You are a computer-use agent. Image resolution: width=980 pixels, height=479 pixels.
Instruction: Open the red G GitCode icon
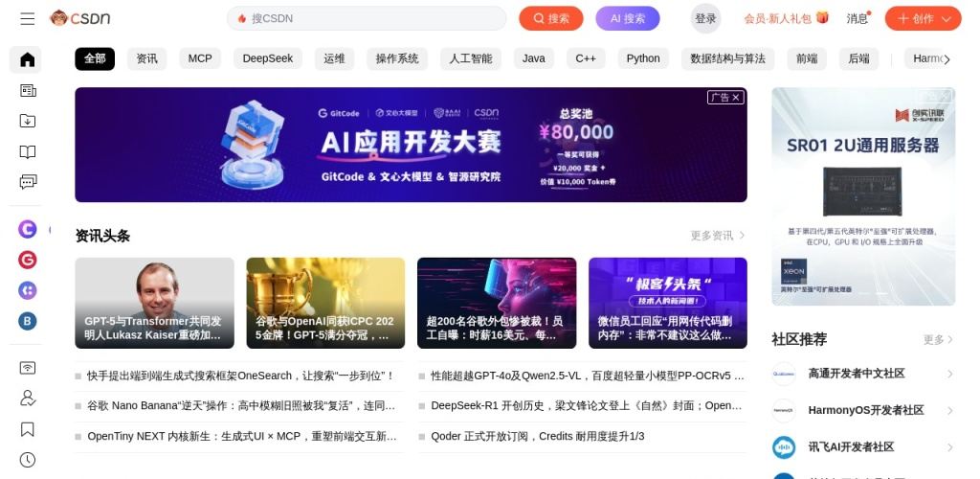27,260
